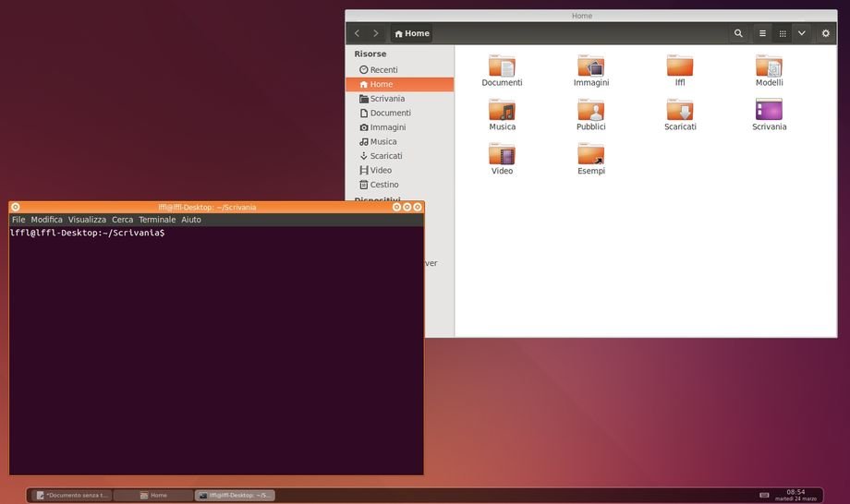Open the Immagini folder icon

point(590,66)
